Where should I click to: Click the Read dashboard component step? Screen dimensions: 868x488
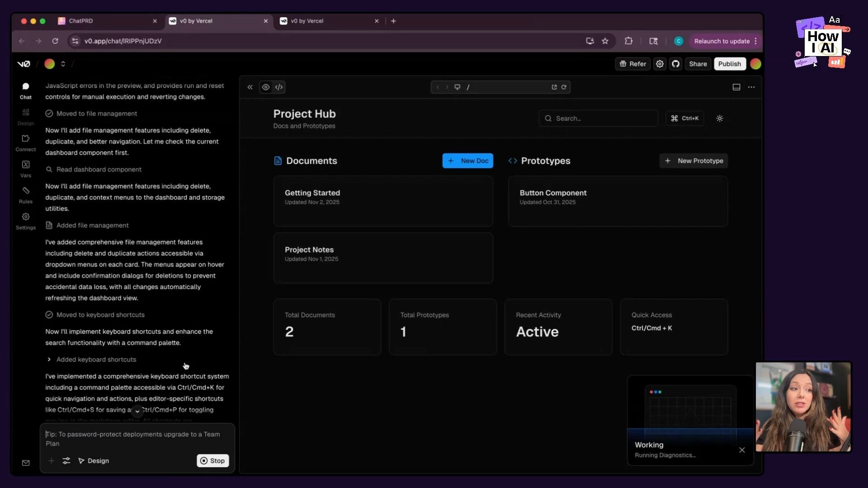pyautogui.click(x=94, y=169)
